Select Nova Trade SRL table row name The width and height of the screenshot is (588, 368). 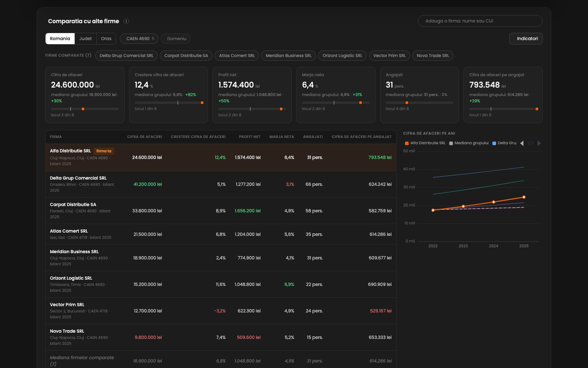coord(67,331)
